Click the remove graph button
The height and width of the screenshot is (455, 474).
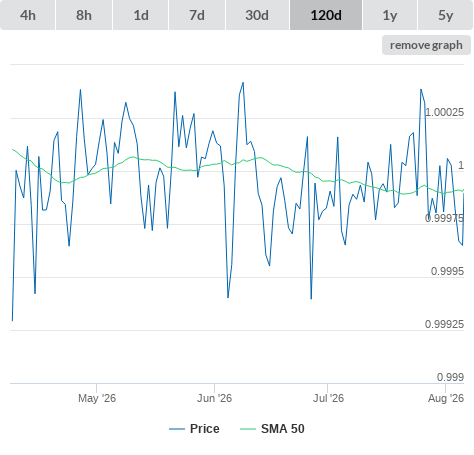click(426, 45)
